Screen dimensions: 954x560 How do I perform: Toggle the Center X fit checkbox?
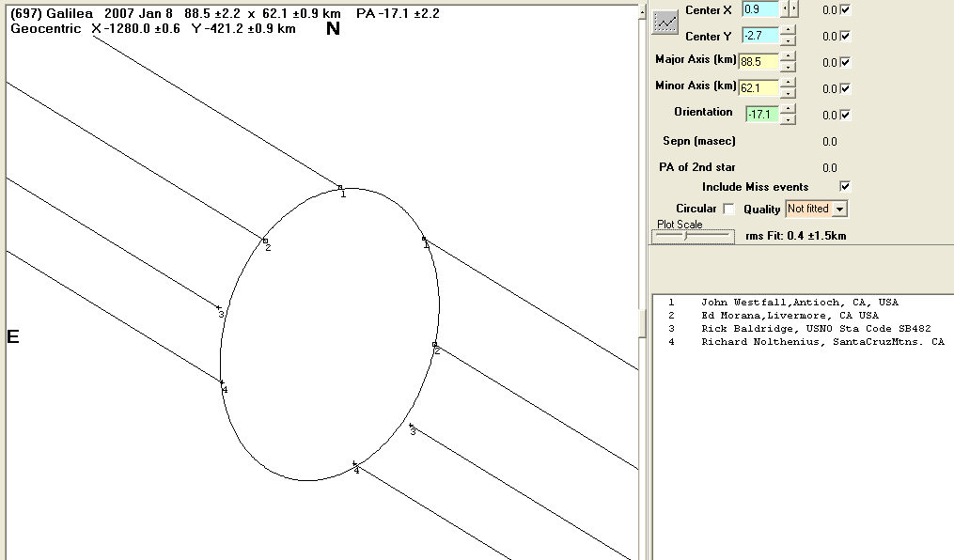tap(845, 9)
